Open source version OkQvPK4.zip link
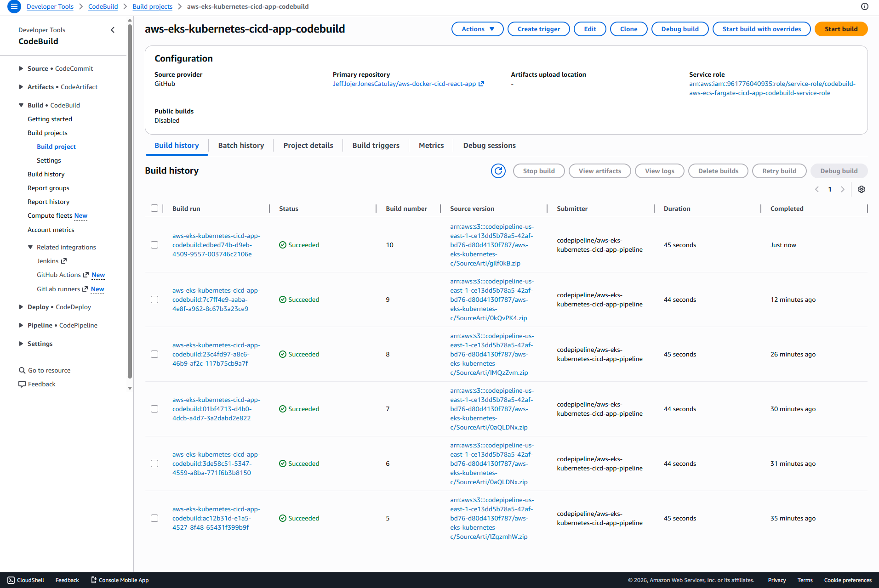 492,300
